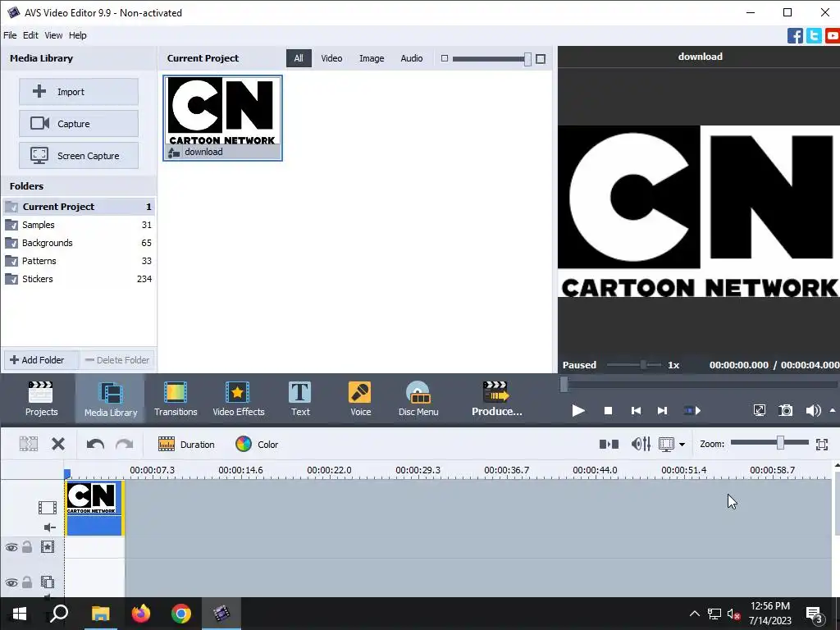Fit timeline zoom to window
The width and height of the screenshot is (840, 630).
click(822, 444)
